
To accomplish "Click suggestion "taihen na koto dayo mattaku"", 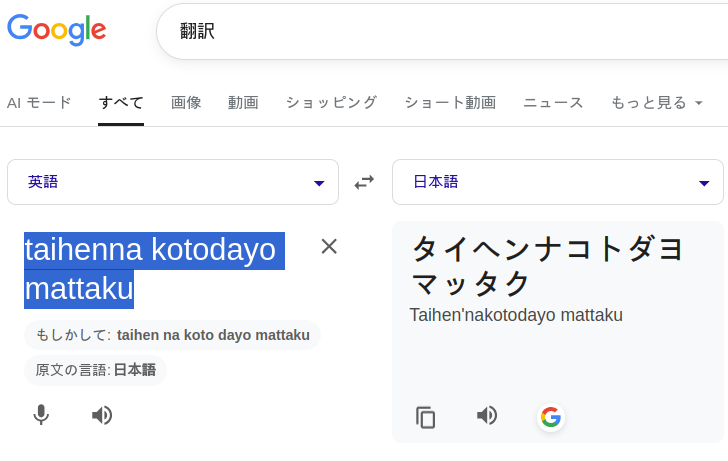I will pyautogui.click(x=213, y=335).
